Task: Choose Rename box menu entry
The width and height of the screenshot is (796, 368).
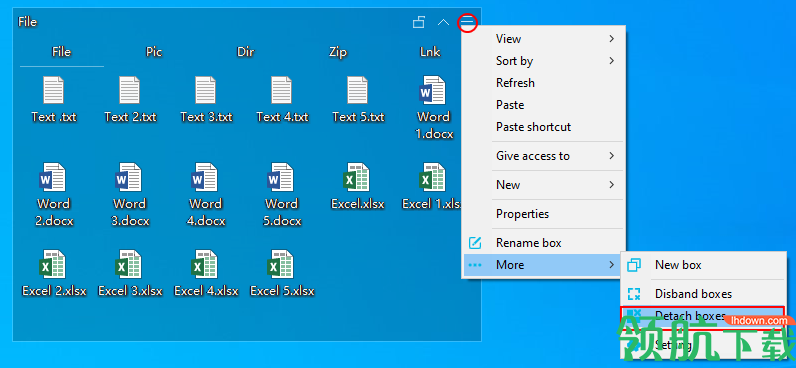Action: [543, 243]
